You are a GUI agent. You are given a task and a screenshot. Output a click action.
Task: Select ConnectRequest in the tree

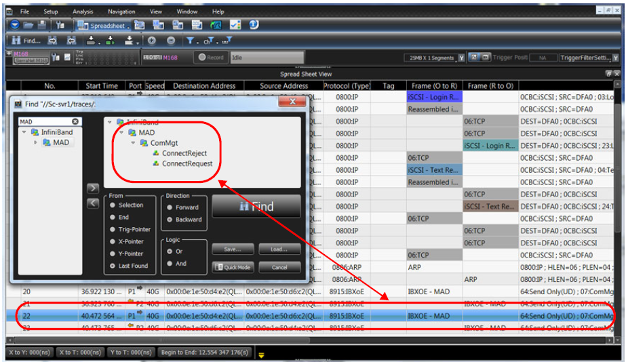click(187, 163)
